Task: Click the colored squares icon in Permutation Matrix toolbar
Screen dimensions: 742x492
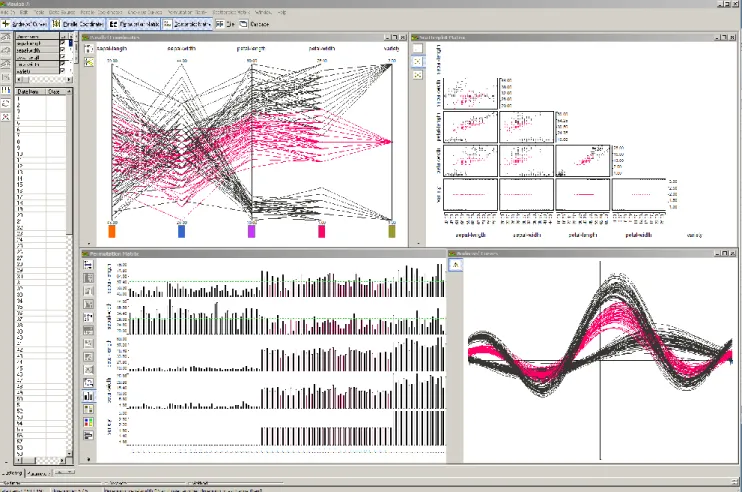Action: pos(88,422)
